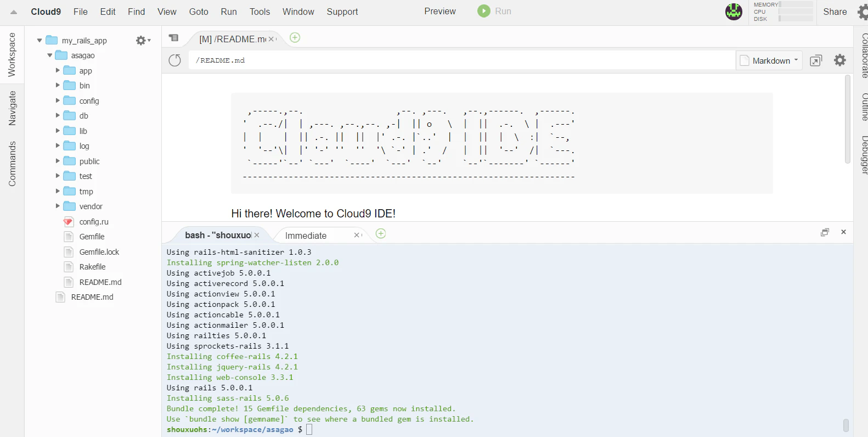Expand the app folder arrow
Image resolution: width=868 pixels, height=437 pixels.
[x=58, y=70]
